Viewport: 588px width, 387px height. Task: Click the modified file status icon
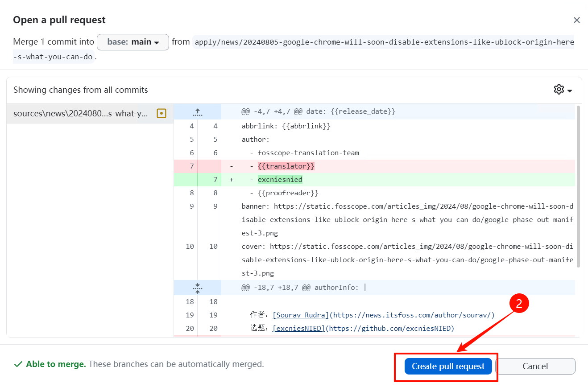click(161, 114)
